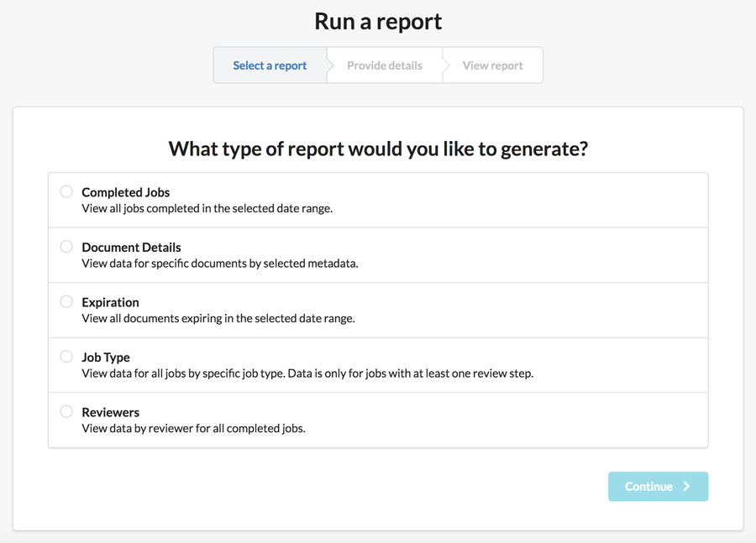
Task: Go to the View report step
Action: click(493, 65)
